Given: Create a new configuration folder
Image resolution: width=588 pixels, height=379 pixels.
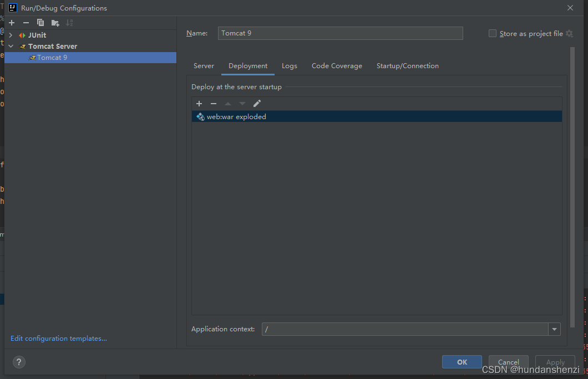Looking at the screenshot, I should click(55, 23).
